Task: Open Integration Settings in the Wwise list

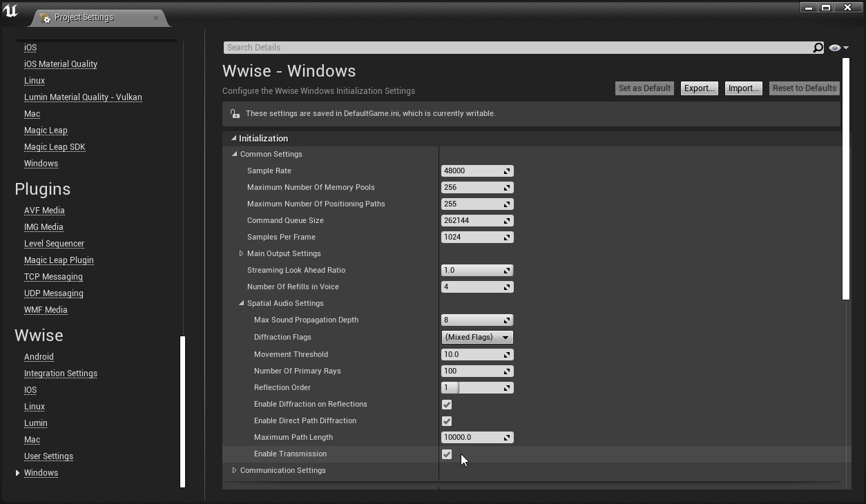Action: 61,374
